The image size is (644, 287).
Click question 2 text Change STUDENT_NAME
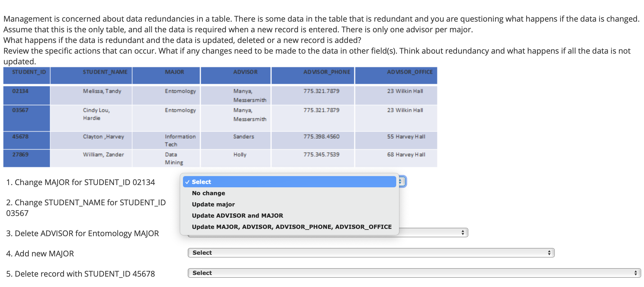(x=86, y=208)
